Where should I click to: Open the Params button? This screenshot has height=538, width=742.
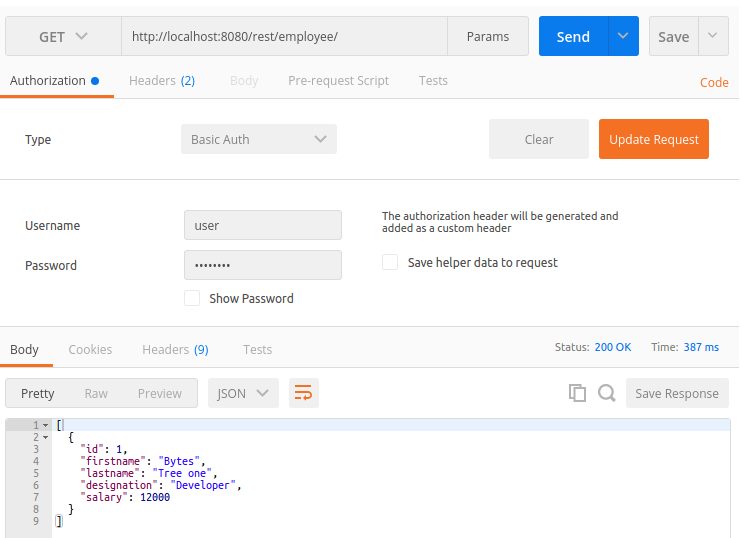pyautogui.click(x=488, y=36)
